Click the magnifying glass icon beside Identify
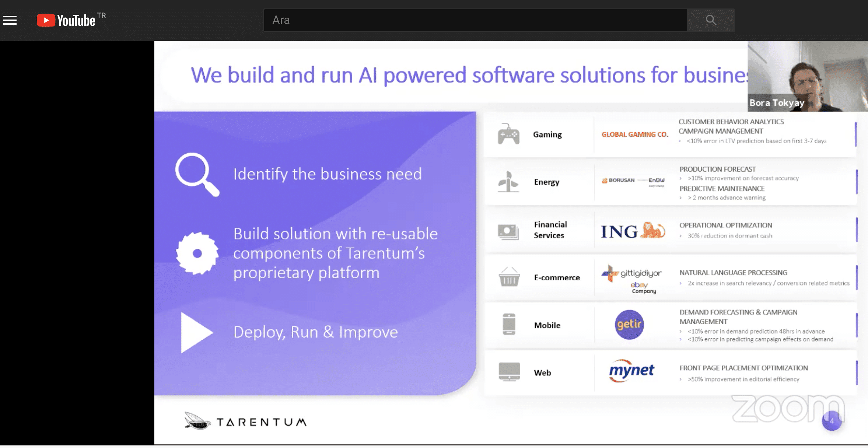 click(x=197, y=174)
